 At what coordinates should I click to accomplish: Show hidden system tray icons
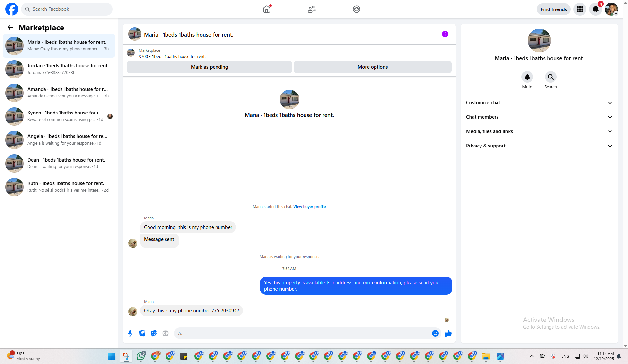coord(532,356)
